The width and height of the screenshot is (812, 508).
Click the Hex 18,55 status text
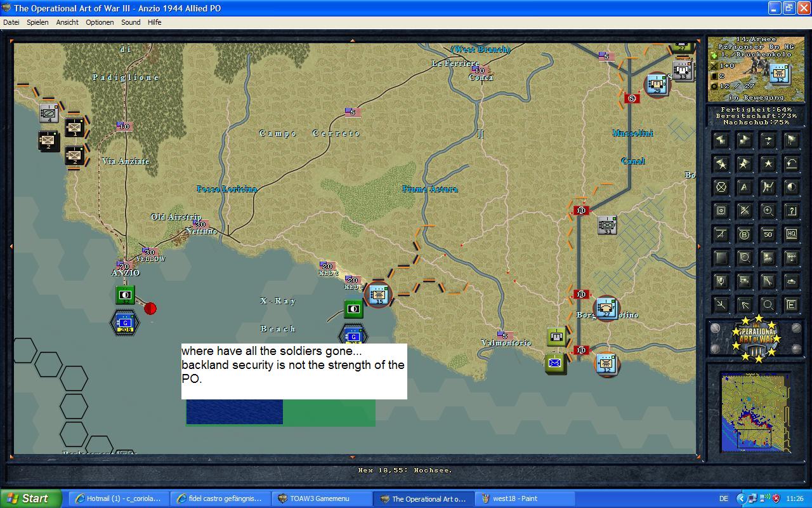click(406, 471)
